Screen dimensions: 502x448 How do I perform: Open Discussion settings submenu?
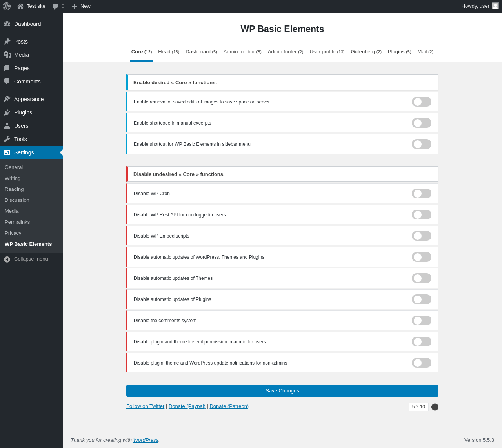click(x=31, y=200)
